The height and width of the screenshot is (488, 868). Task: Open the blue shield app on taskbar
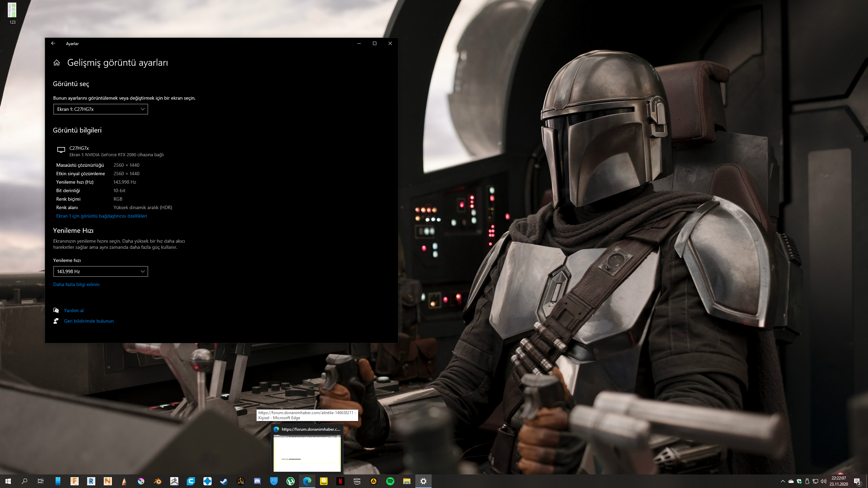274,481
